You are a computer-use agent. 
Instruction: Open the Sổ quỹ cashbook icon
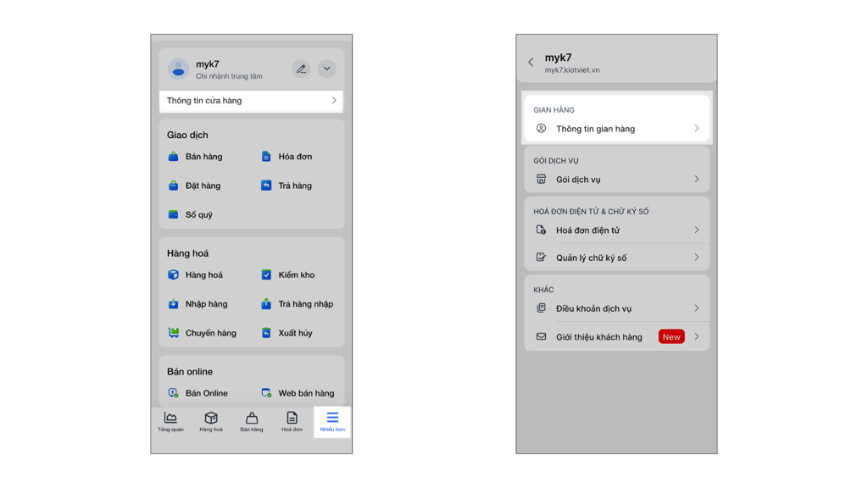pyautogui.click(x=174, y=215)
